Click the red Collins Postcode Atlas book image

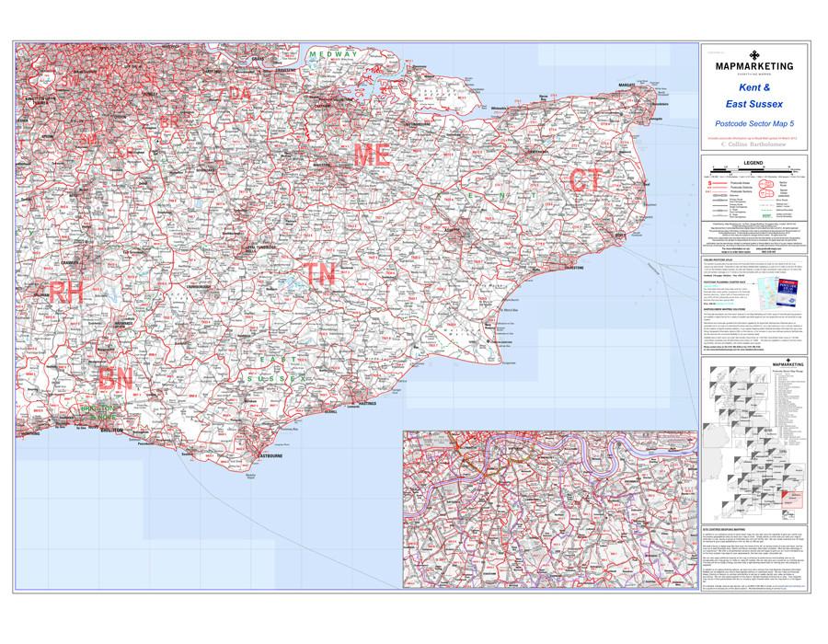(787, 293)
